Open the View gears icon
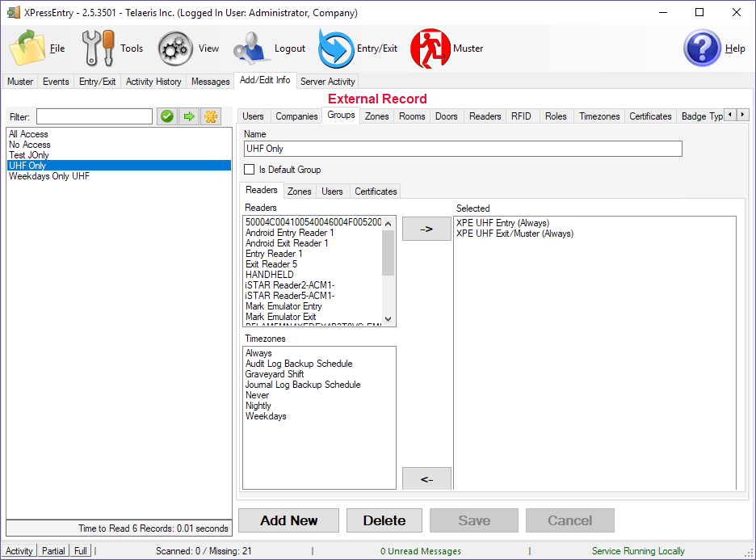The width and height of the screenshot is (756, 560). 174,48
